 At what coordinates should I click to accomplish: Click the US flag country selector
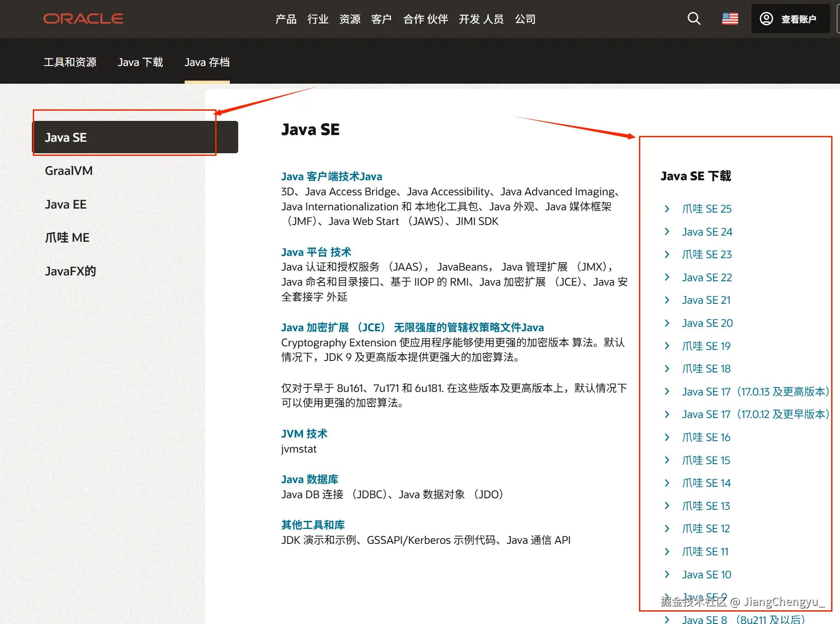(x=730, y=19)
